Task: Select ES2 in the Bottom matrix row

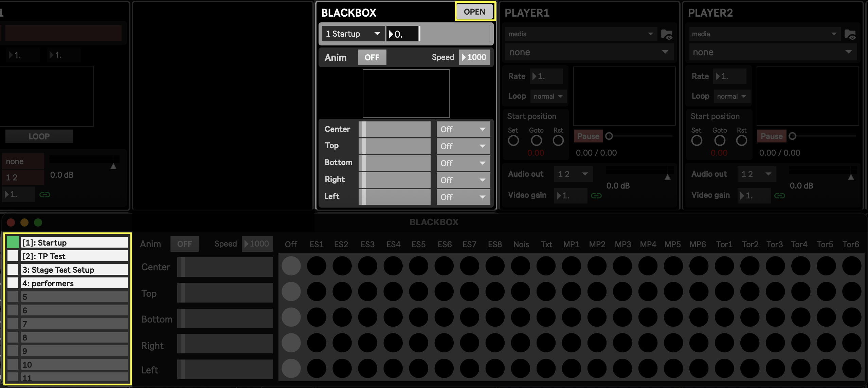Action: tap(342, 317)
